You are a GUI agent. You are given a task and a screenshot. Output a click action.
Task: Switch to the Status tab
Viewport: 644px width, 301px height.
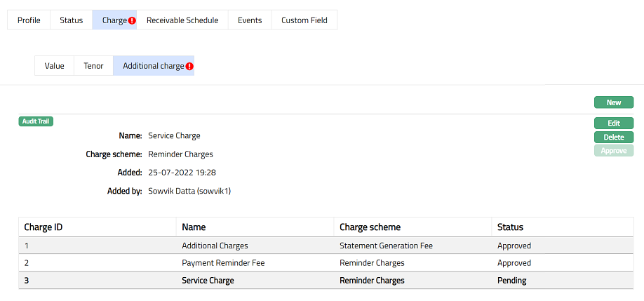pyautogui.click(x=71, y=20)
